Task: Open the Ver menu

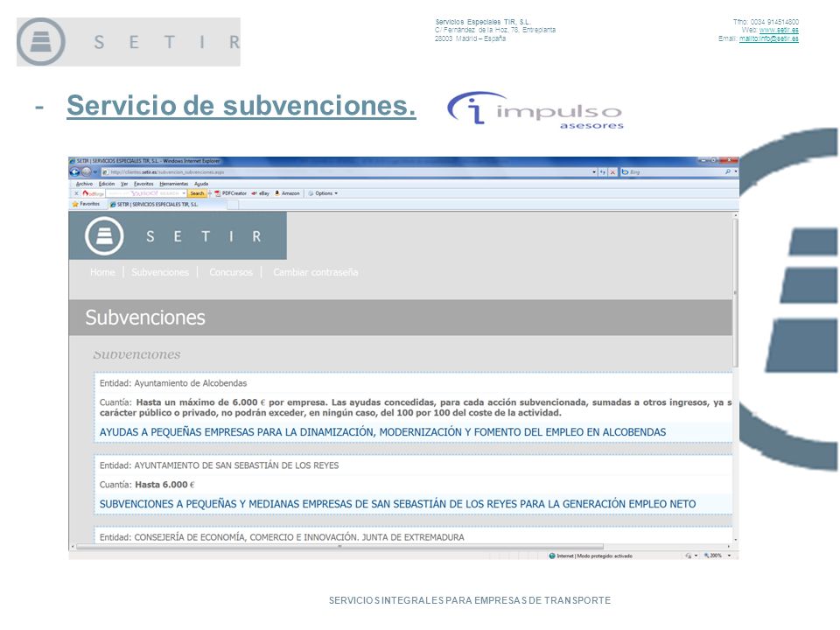Action: pos(124,184)
